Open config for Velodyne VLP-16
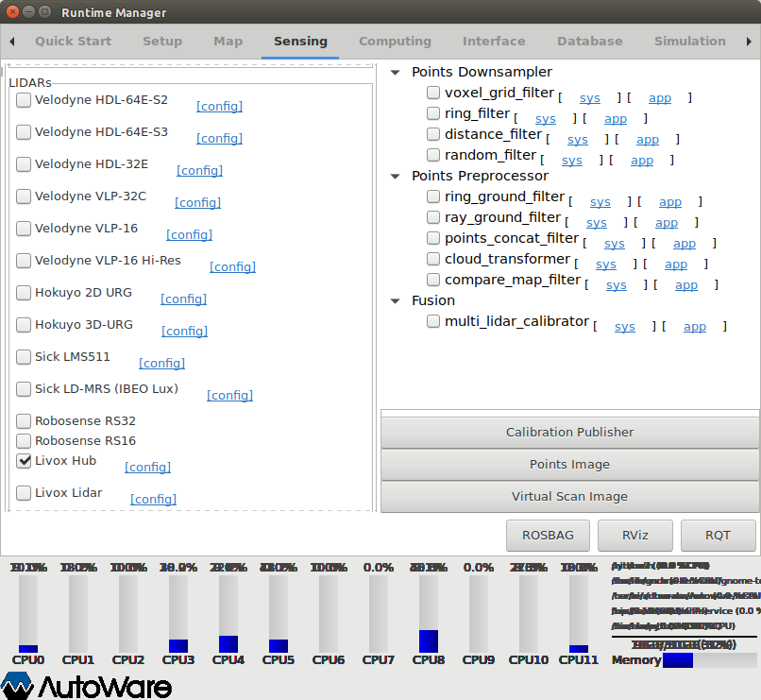The width and height of the screenshot is (761, 700). 189,234
